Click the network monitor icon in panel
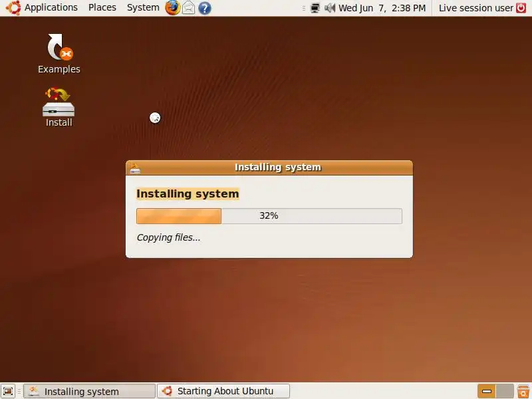Screen dimensions: 532x399 (315, 8)
